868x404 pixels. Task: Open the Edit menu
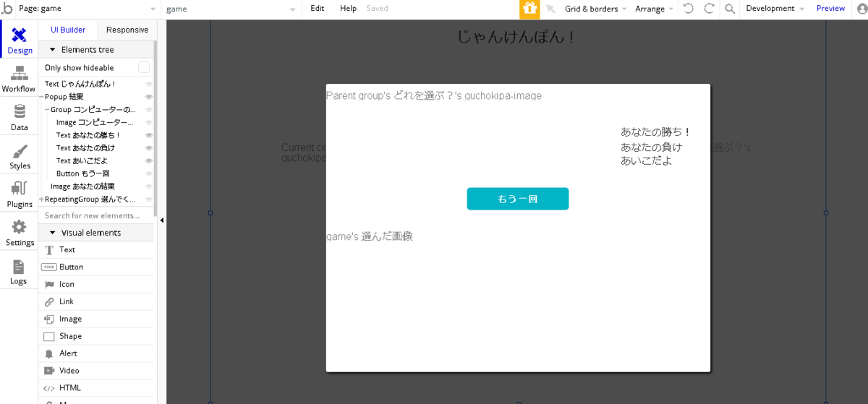(x=317, y=9)
